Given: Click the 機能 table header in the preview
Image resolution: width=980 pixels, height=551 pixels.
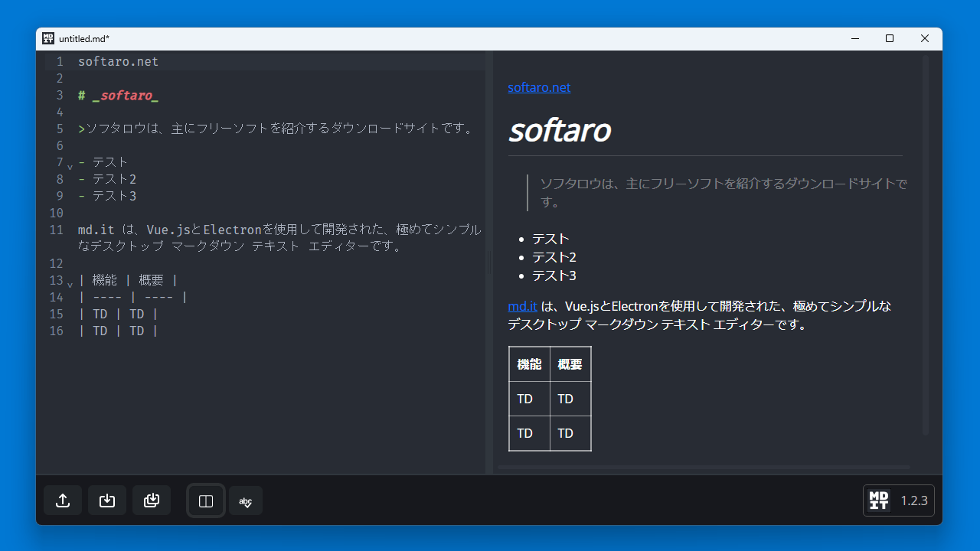Looking at the screenshot, I should tap(529, 364).
